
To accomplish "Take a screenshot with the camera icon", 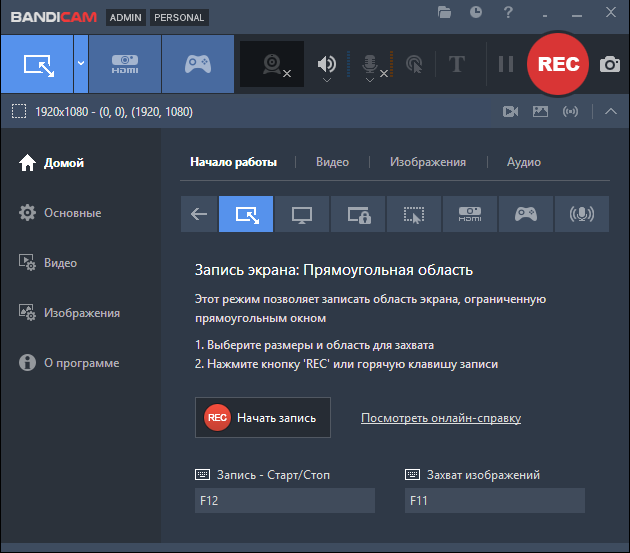I will [610, 64].
